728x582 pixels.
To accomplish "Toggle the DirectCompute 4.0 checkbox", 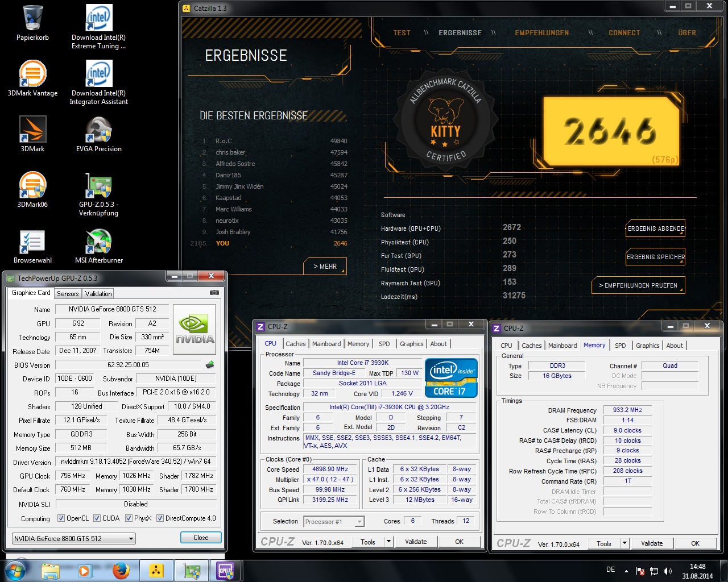I will click(x=160, y=518).
